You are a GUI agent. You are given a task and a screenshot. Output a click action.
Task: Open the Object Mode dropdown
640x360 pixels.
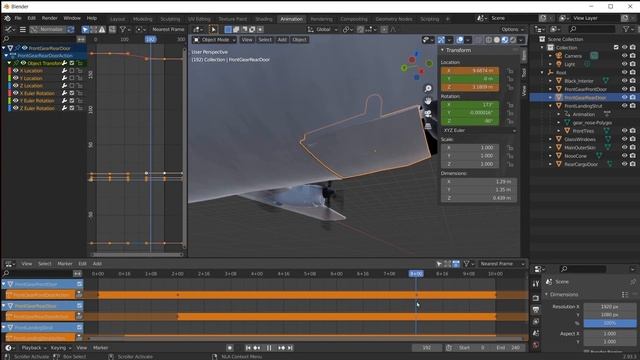[x=214, y=40]
